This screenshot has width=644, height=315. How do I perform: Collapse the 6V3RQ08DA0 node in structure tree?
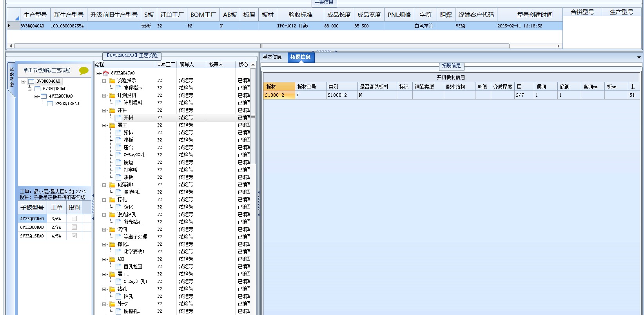(x=30, y=89)
